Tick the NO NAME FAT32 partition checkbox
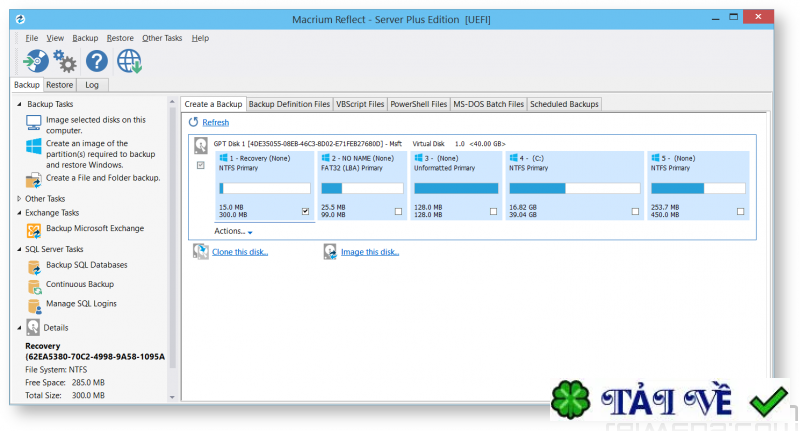The width and height of the screenshot is (800, 431). [x=398, y=211]
